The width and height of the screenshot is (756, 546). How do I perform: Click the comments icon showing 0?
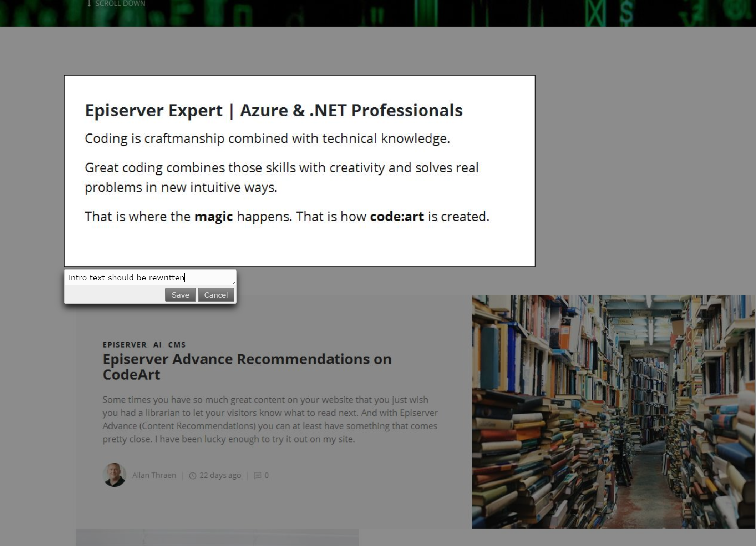click(258, 476)
